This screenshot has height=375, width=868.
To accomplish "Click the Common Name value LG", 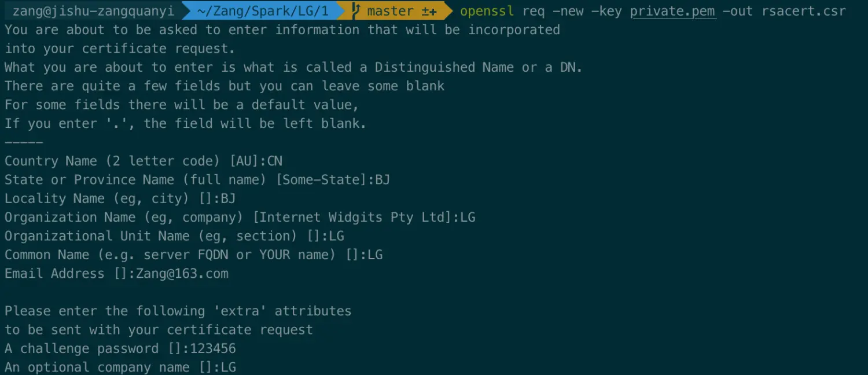I will (x=375, y=255).
